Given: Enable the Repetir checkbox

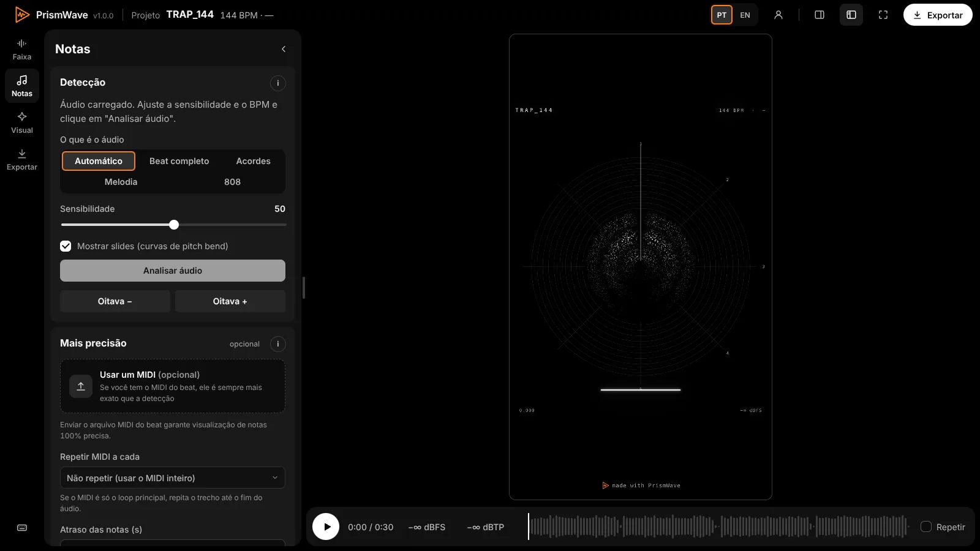Looking at the screenshot, I should click(926, 527).
